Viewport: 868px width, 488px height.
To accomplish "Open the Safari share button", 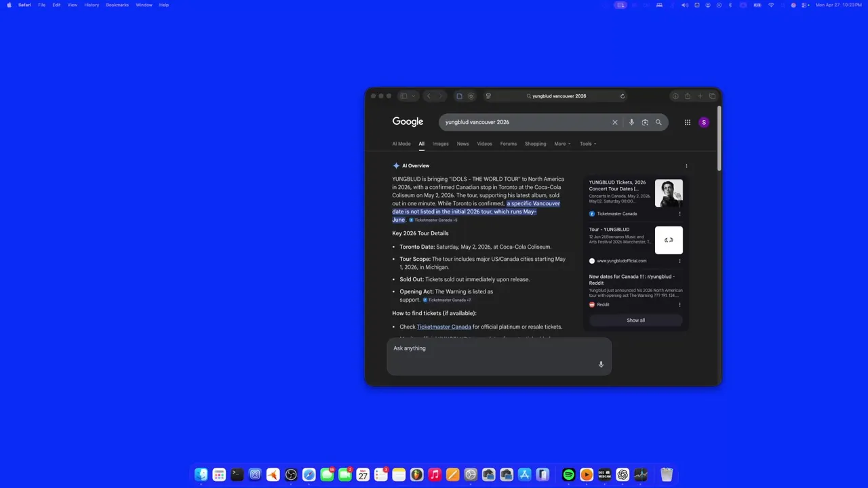I will point(688,96).
